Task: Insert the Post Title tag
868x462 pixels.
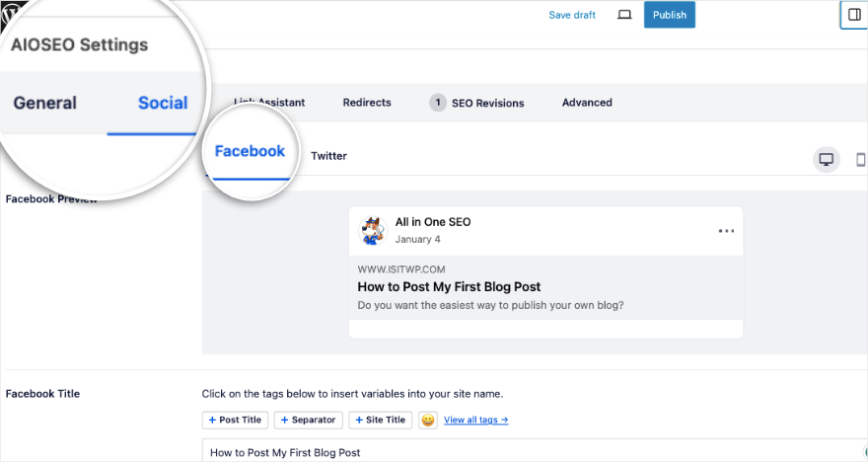Action: coord(235,420)
